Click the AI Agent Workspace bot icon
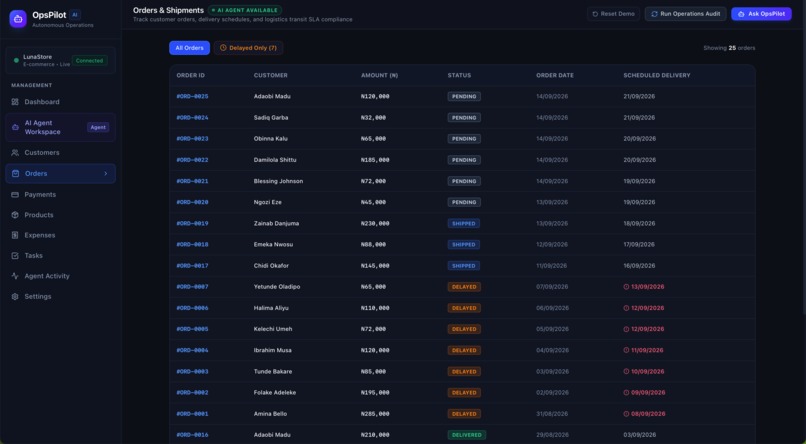 [x=15, y=127]
